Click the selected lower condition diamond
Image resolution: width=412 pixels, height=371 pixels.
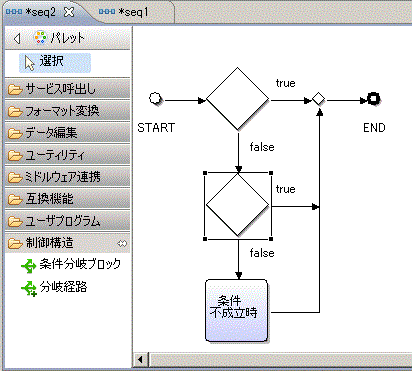pyautogui.click(x=238, y=205)
